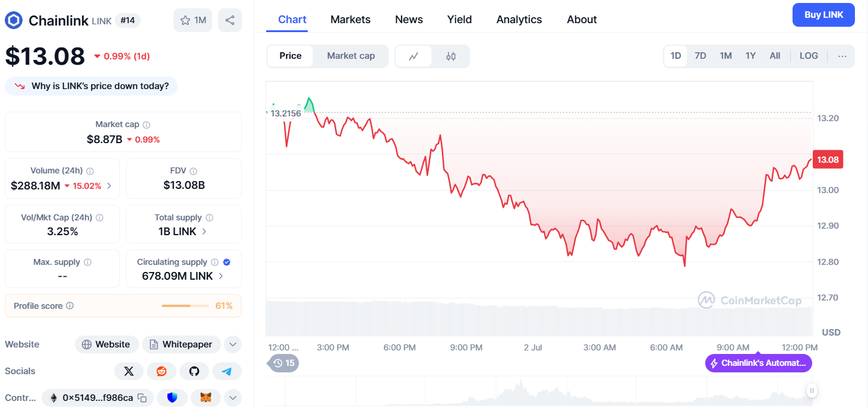Click the Total supply info icon
Image resolution: width=868 pixels, height=408 pixels.
click(x=209, y=218)
